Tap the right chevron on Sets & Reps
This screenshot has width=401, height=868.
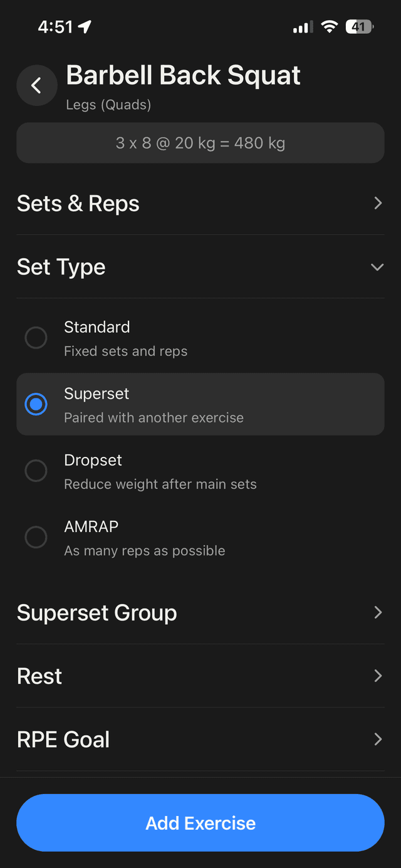pyautogui.click(x=377, y=203)
